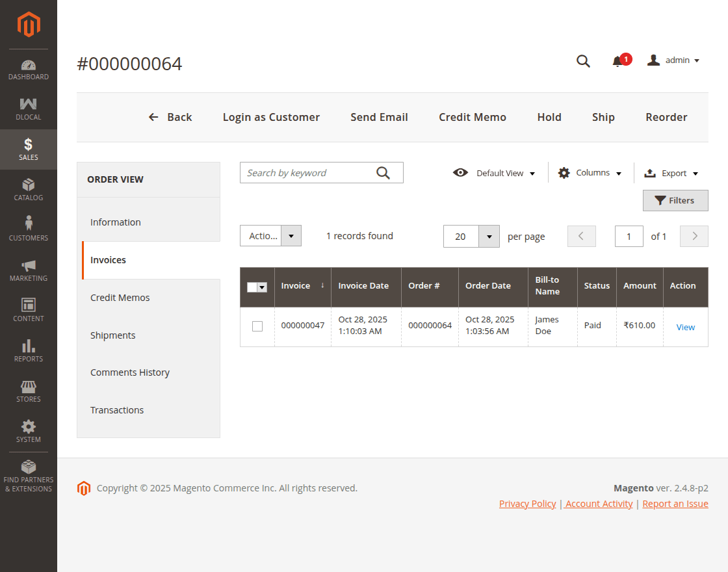Open the Shipments section
The image size is (728, 572).
point(112,335)
